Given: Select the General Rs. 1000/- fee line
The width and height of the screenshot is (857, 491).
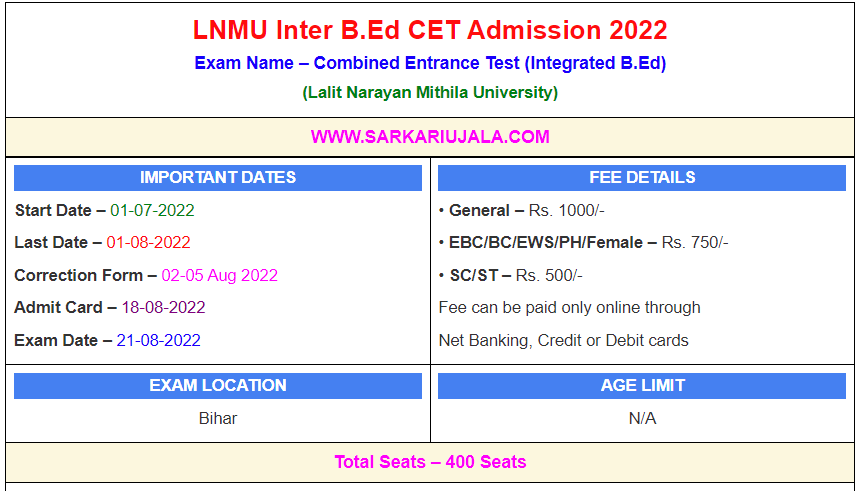Looking at the screenshot, I should tap(522, 210).
